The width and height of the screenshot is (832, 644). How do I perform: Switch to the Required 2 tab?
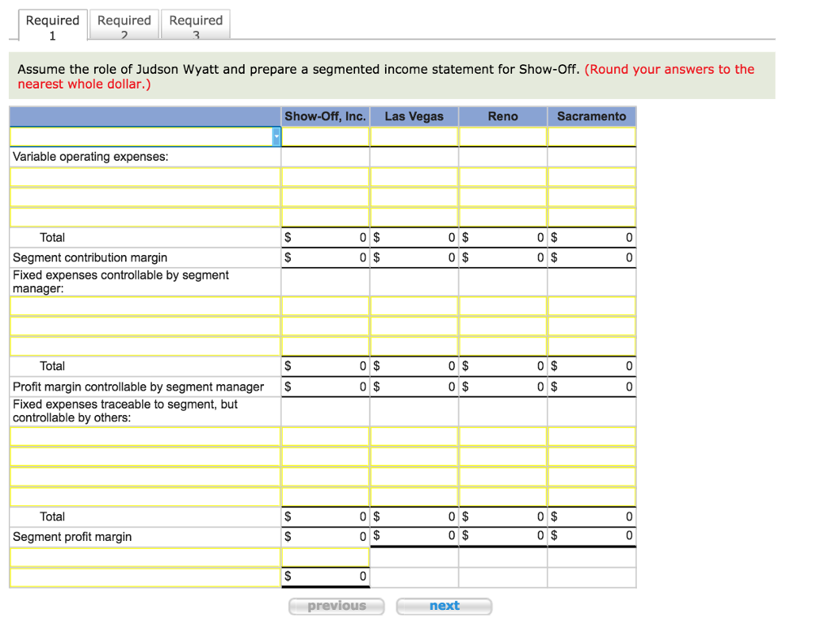pos(123,24)
